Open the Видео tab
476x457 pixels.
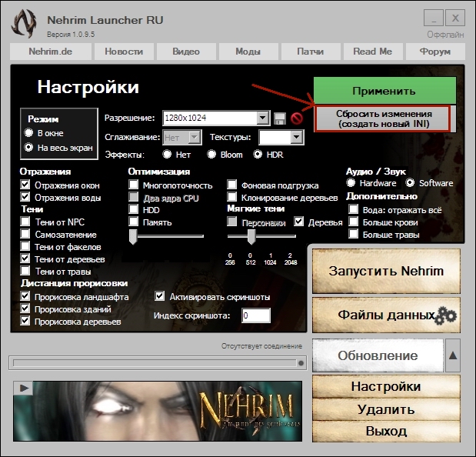[186, 52]
